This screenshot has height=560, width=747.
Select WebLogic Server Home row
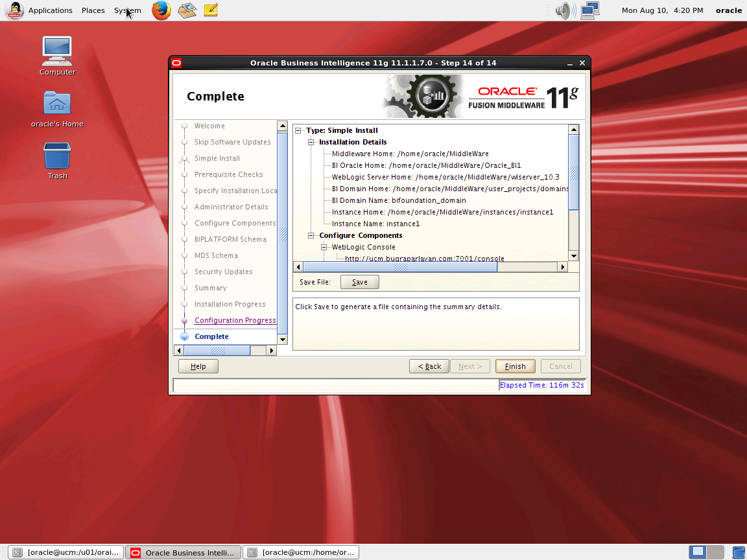tap(445, 177)
